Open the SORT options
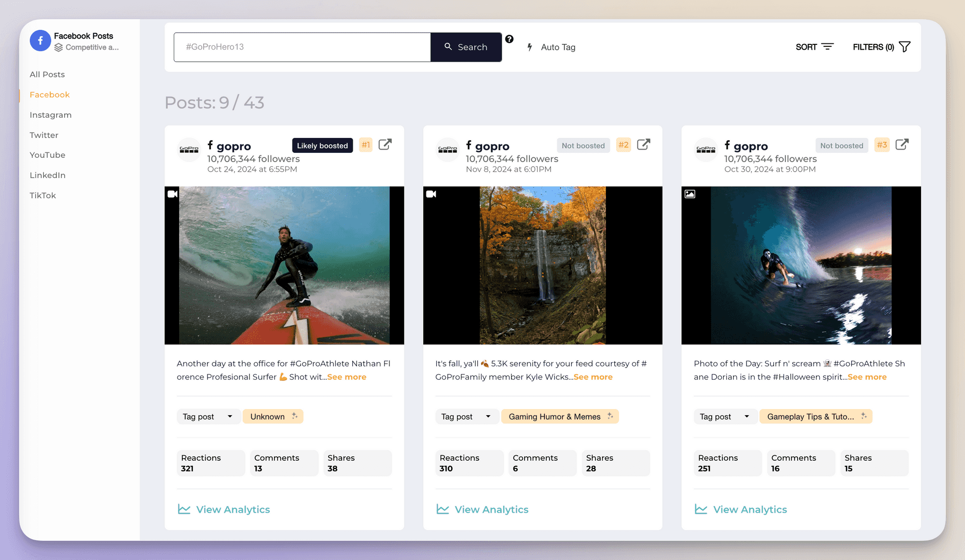This screenshot has width=965, height=560. point(814,47)
